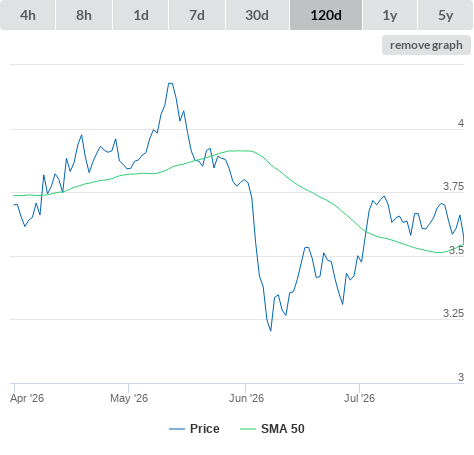
Task: Click the 3.75 y-axis value label
Action: [453, 186]
